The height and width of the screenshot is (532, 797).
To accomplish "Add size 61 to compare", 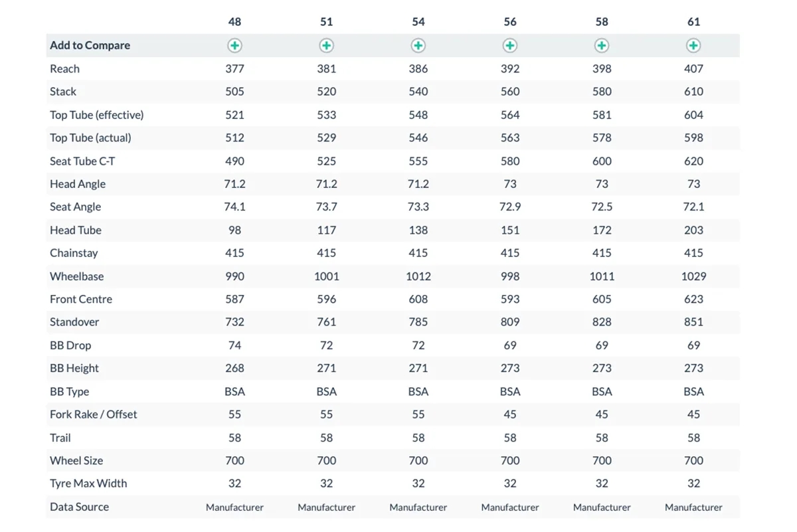I will [x=693, y=46].
